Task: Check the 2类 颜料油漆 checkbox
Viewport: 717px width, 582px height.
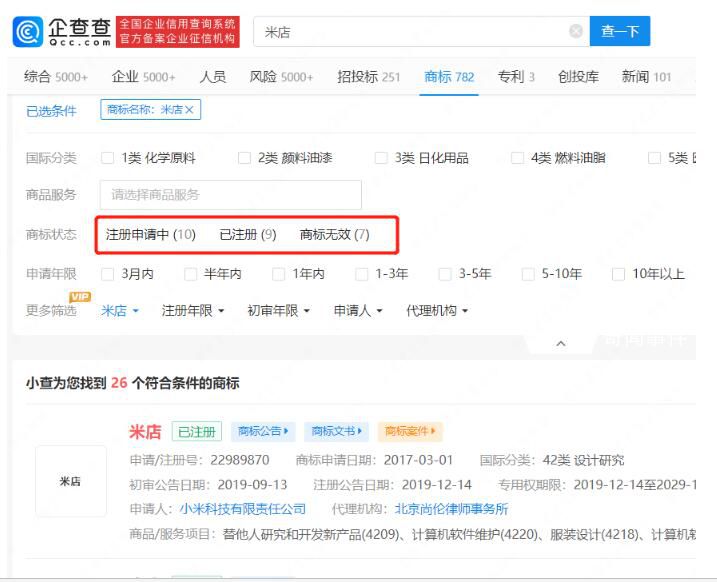Action: [x=245, y=158]
